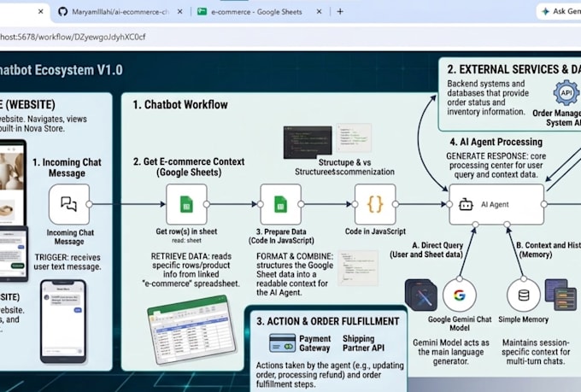Viewport: 581px width, 392px height.
Task: Click the 'GENERATE RESPONSE' description text
Action: tap(496, 165)
